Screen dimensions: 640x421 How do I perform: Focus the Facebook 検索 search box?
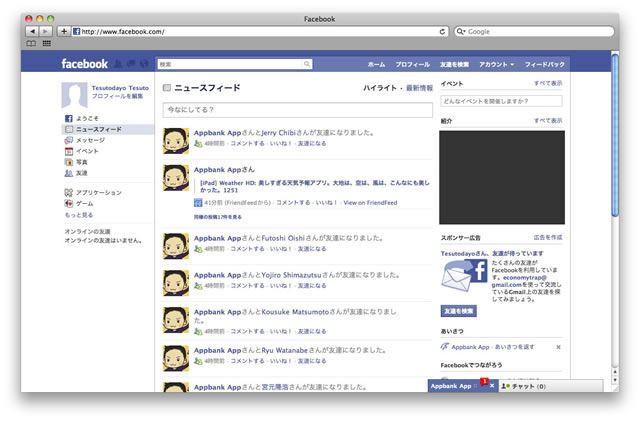click(235, 64)
